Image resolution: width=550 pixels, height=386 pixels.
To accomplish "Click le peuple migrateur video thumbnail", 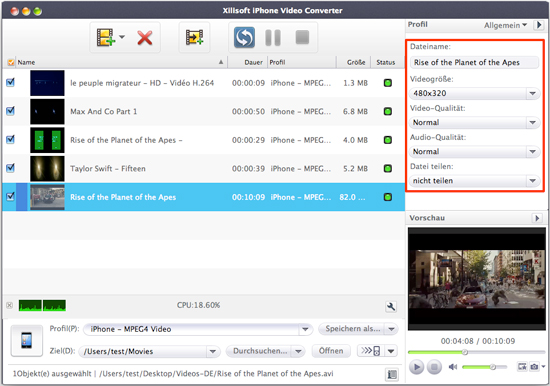I will pyautogui.click(x=47, y=83).
